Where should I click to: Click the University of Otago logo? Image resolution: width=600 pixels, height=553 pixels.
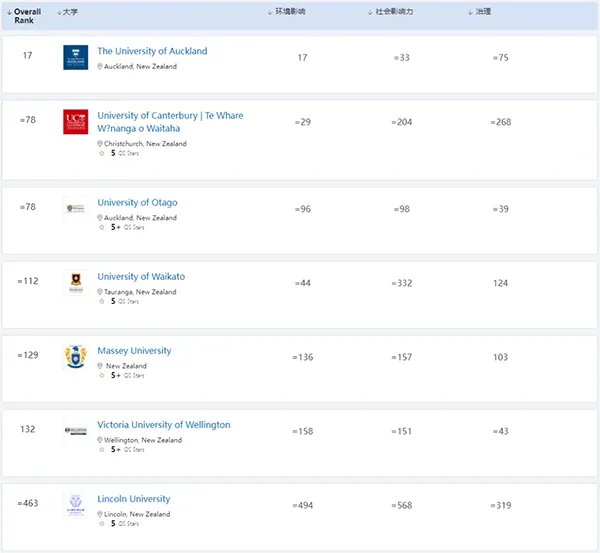(x=75, y=208)
